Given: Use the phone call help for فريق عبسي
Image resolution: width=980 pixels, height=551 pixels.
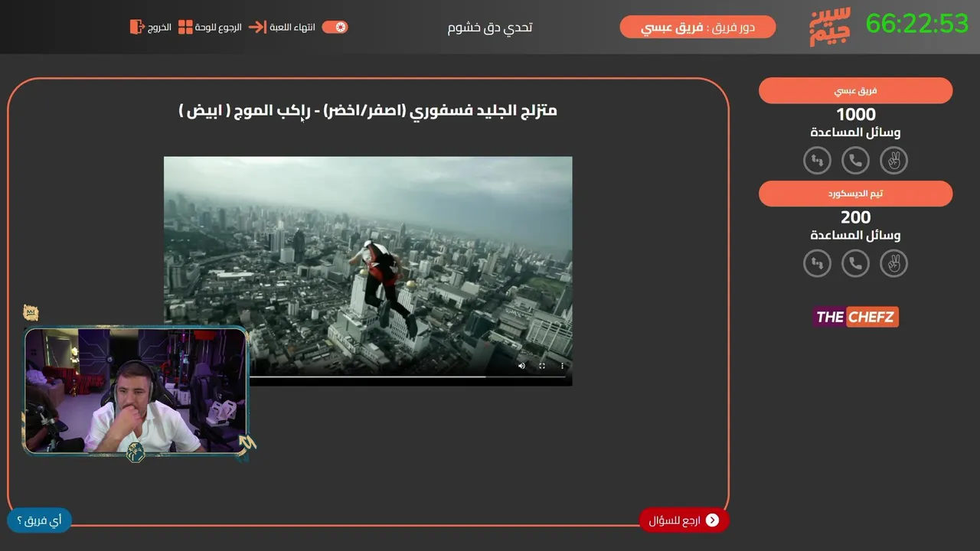Looking at the screenshot, I should [x=855, y=161].
